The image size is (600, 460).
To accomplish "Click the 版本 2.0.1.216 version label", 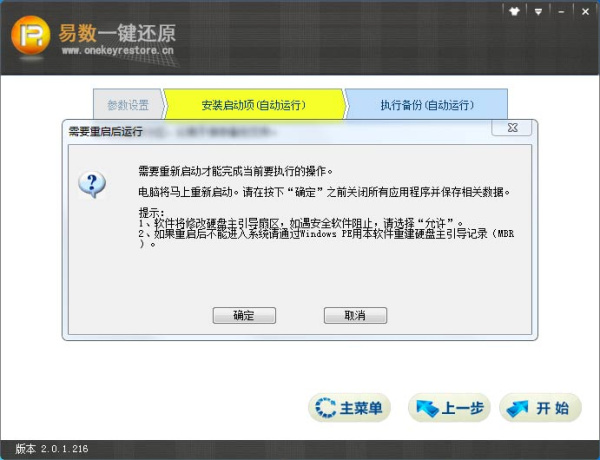I will click(52, 450).
